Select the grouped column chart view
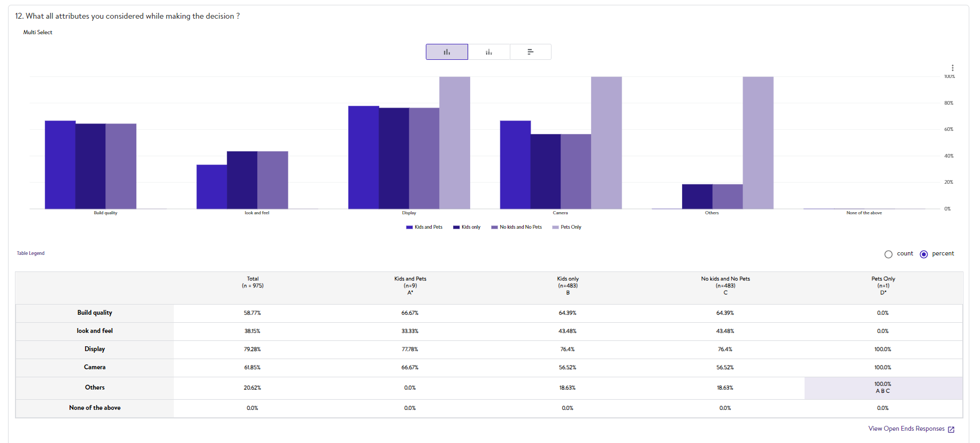Image resolution: width=980 pixels, height=443 pixels. coord(447,52)
